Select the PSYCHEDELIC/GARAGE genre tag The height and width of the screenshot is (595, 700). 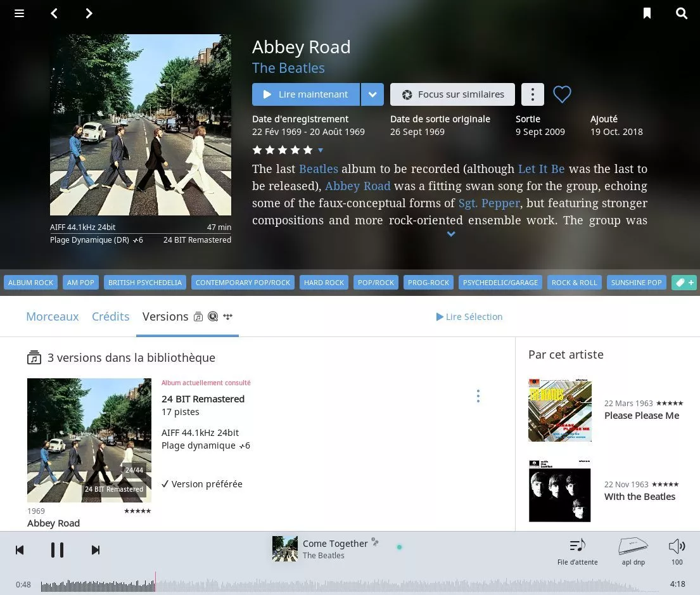(x=500, y=283)
